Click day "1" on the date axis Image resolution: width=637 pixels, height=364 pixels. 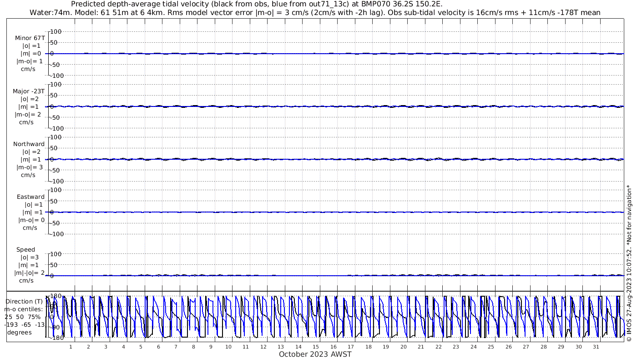click(71, 346)
